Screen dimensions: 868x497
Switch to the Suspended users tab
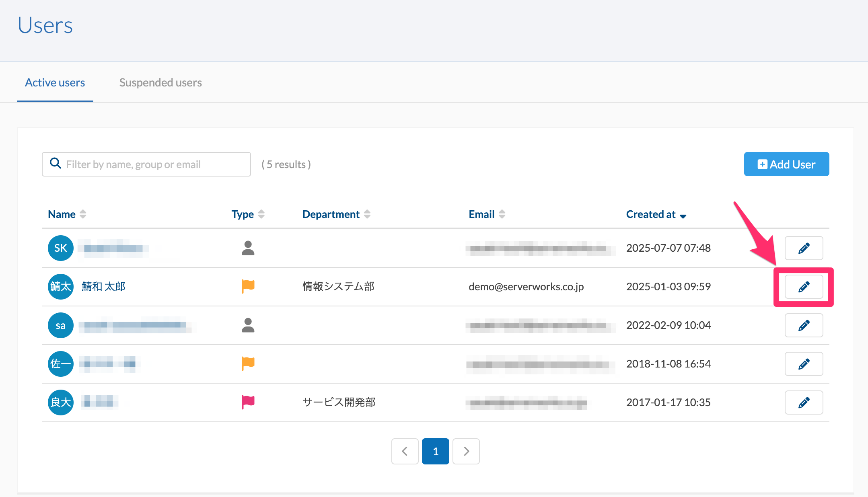point(160,82)
